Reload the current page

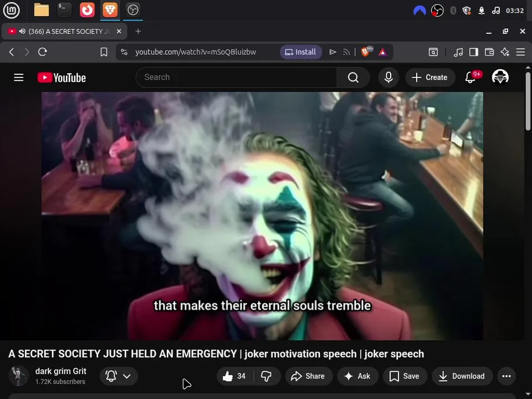click(43, 52)
